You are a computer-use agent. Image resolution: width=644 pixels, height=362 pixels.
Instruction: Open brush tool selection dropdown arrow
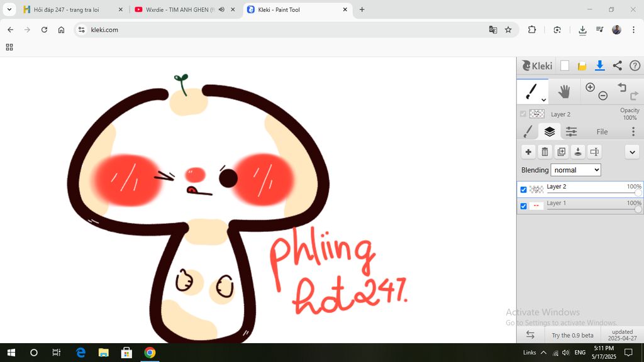(543, 100)
